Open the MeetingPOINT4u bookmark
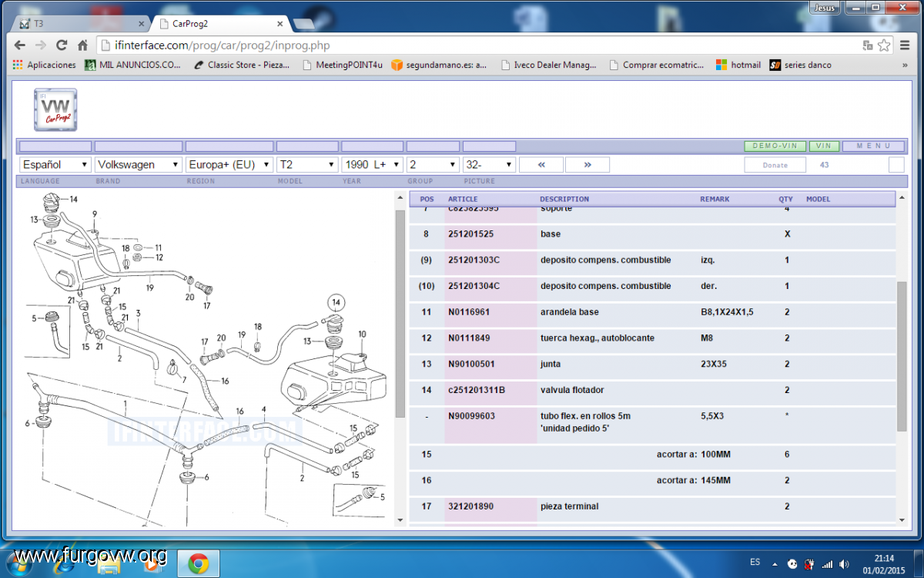Viewport: 924px width, 578px height. click(343, 66)
